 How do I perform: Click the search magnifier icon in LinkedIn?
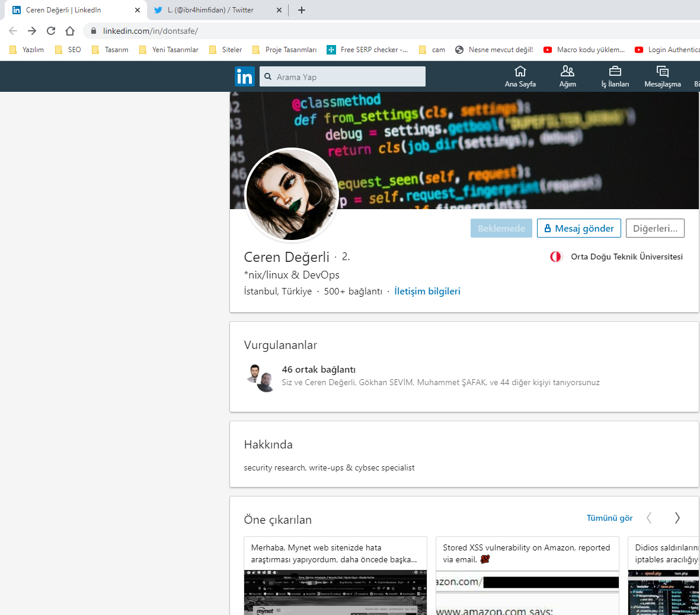(268, 77)
